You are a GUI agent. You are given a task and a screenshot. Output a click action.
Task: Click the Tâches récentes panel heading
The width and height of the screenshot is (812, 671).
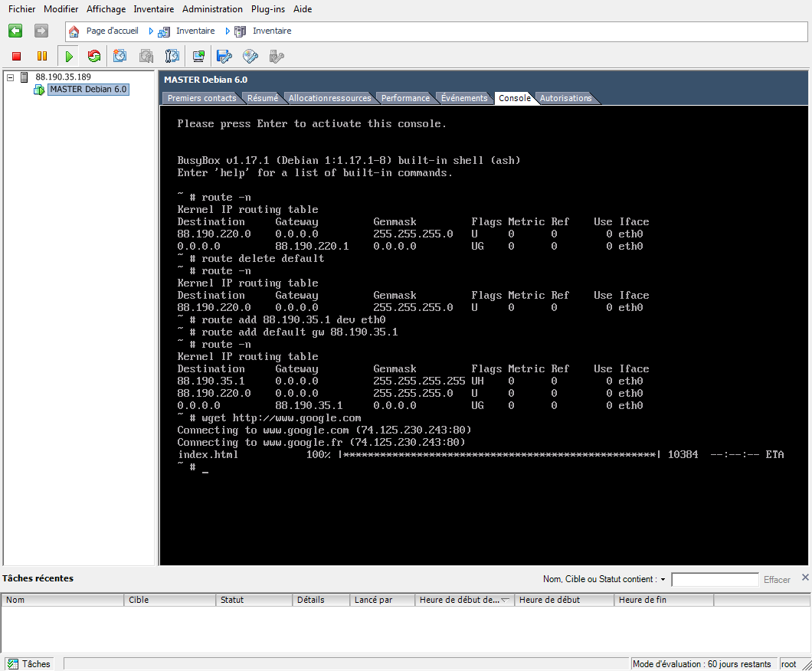[x=38, y=578]
